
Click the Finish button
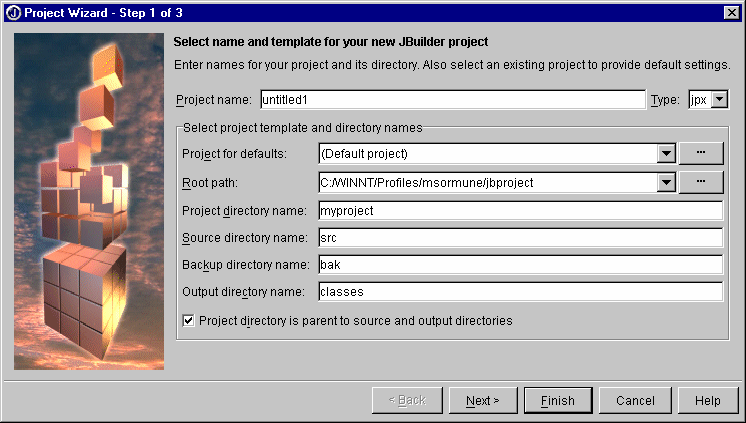pyautogui.click(x=558, y=401)
